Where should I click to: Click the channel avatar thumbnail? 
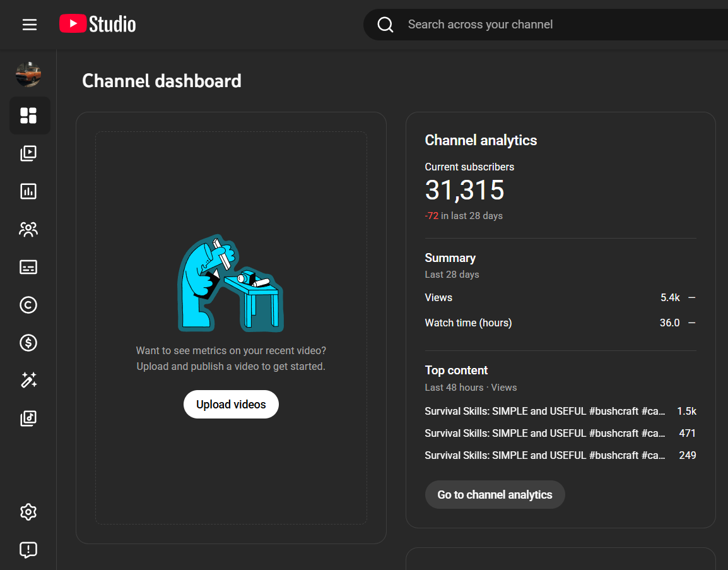[x=28, y=74]
